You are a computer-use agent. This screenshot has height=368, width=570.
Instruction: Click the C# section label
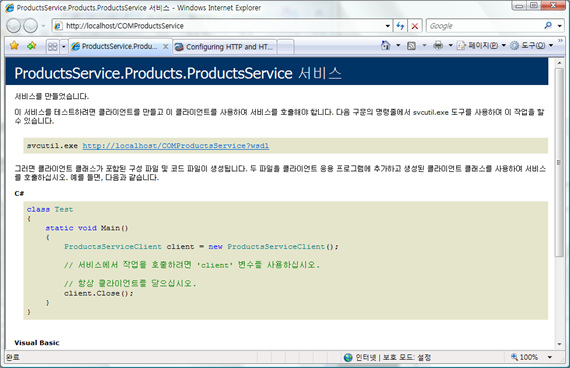19,193
